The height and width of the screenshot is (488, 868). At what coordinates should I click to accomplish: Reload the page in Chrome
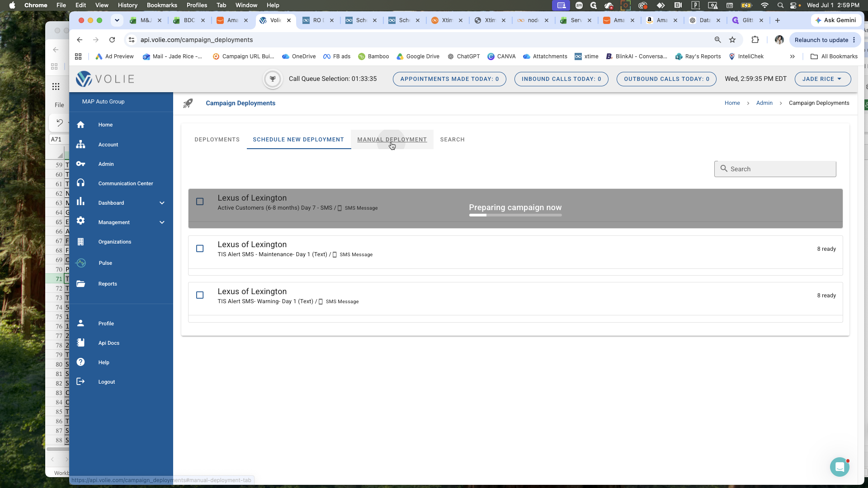pos(112,40)
